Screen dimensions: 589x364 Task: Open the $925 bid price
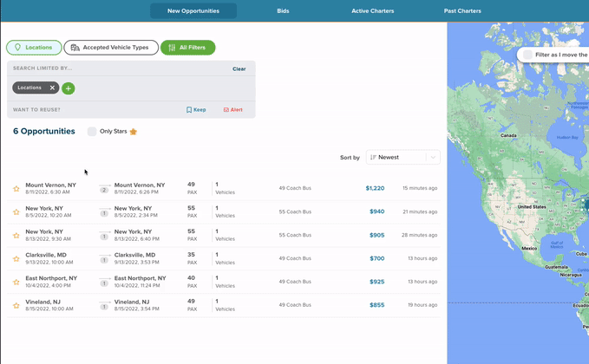pos(376,282)
